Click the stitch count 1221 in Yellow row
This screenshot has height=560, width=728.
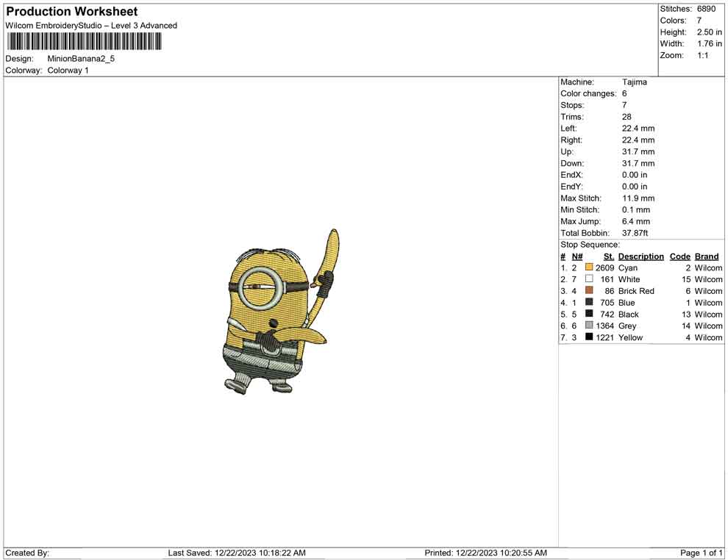click(604, 337)
